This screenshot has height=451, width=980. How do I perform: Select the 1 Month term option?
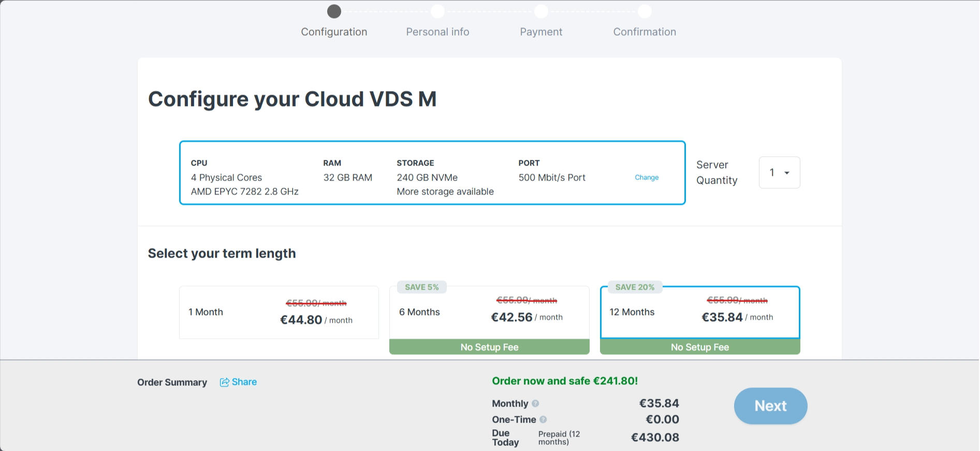pyautogui.click(x=279, y=312)
